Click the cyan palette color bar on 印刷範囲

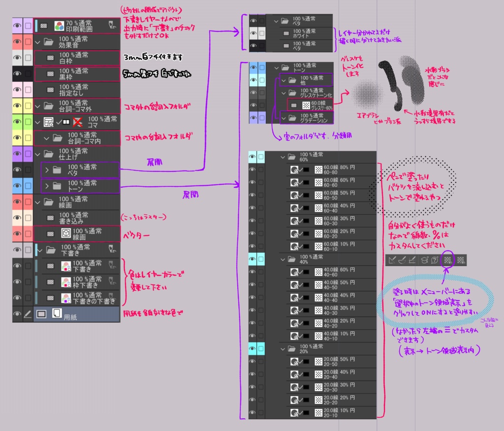point(36,26)
